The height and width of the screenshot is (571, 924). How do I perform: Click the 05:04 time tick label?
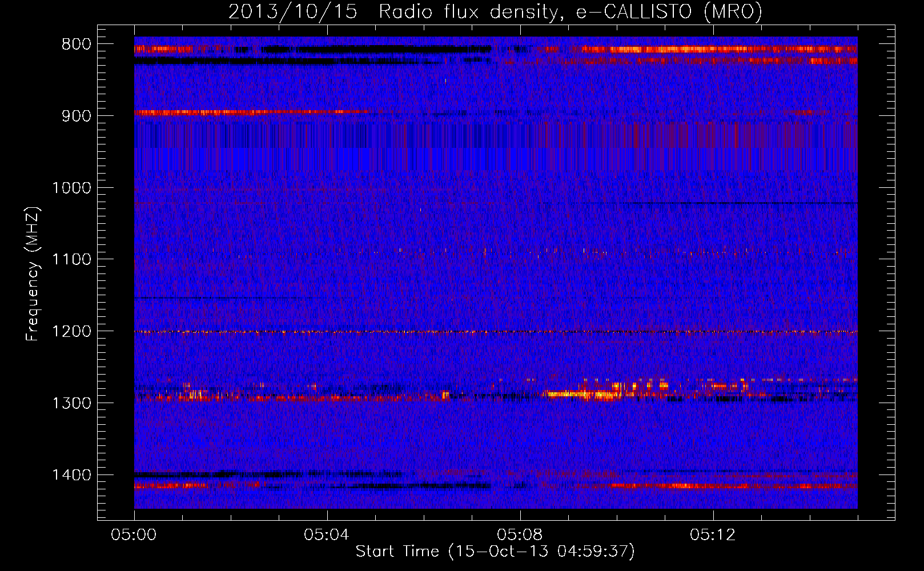327,535
